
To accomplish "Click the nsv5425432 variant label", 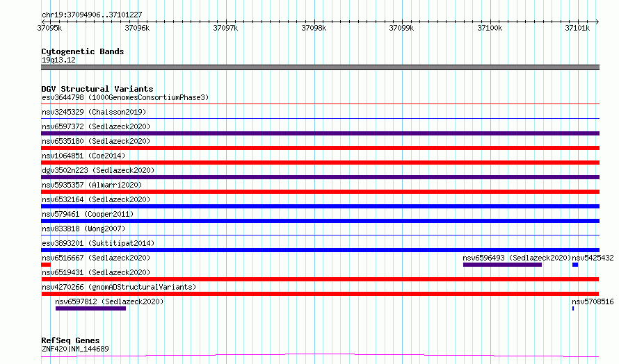I will click(x=593, y=258).
